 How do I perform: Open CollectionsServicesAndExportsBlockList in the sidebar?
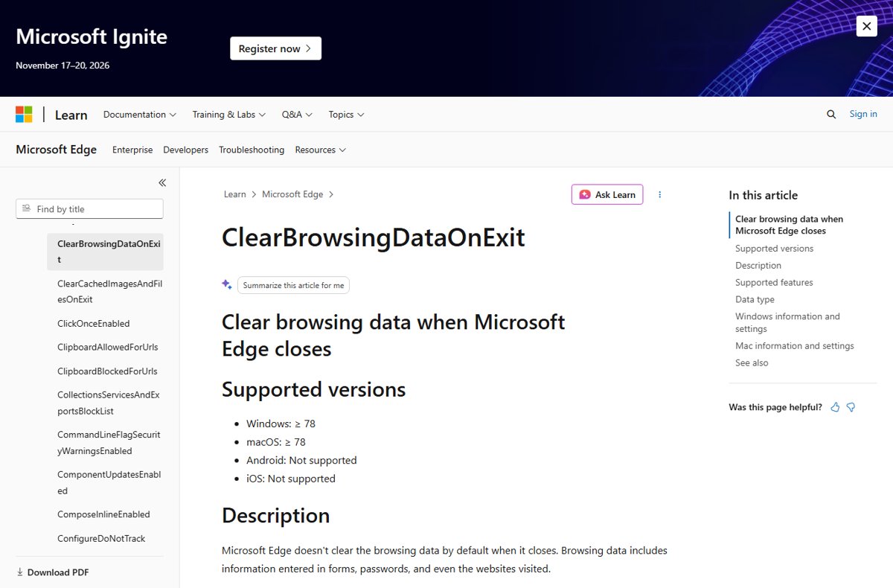point(109,403)
